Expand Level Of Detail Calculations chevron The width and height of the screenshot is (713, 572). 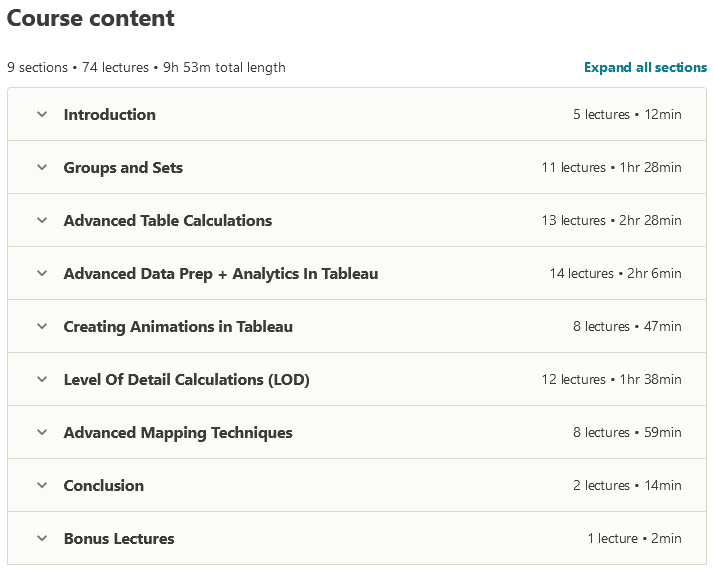pos(42,379)
